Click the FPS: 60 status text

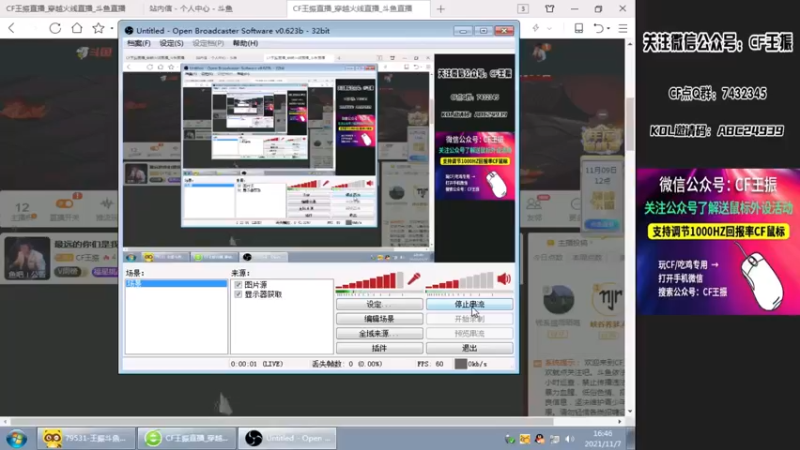click(430, 364)
